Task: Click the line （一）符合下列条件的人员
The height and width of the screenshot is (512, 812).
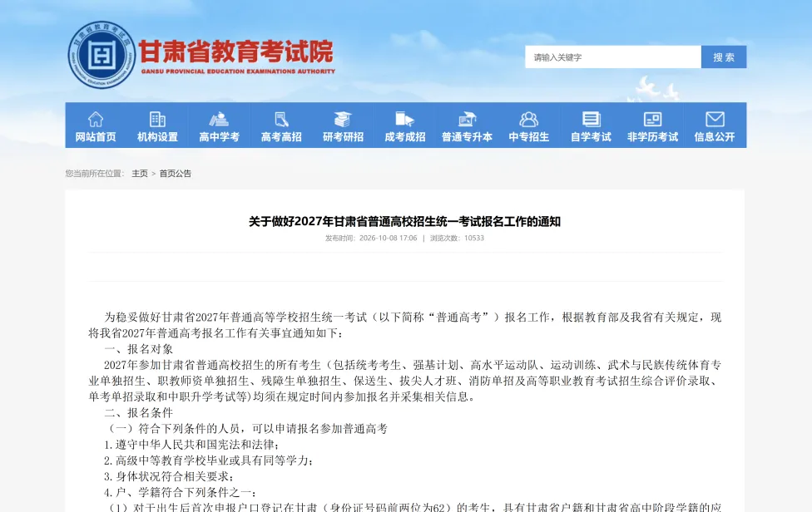Action: click(x=246, y=428)
